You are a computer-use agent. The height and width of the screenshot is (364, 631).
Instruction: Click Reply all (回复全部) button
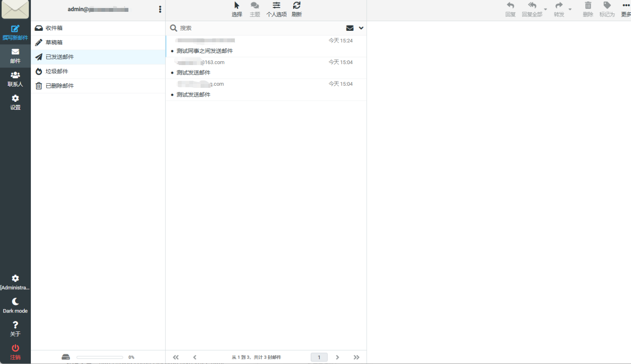[532, 9]
